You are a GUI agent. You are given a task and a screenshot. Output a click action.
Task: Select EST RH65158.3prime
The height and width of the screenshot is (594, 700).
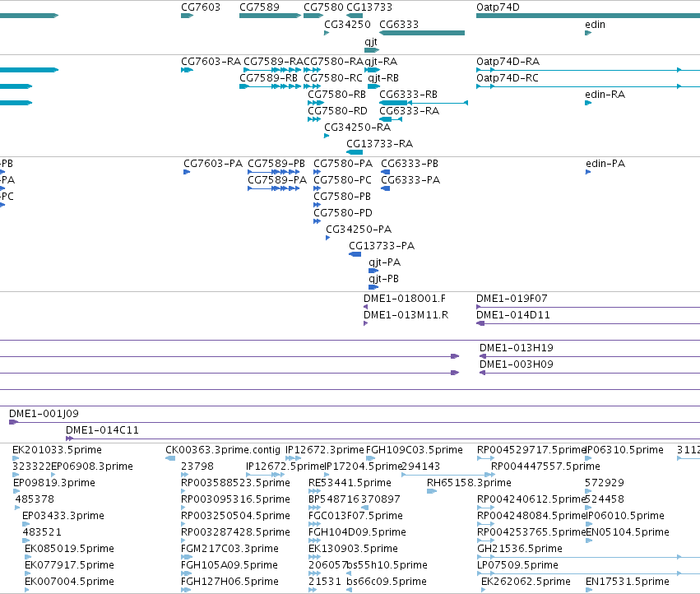pos(469,483)
